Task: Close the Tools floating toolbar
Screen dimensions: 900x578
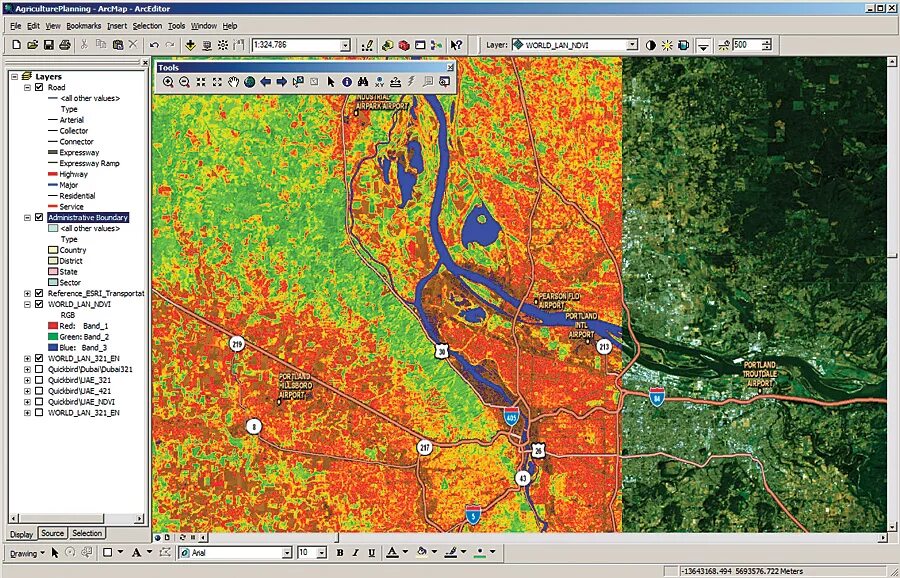Action: click(450, 68)
